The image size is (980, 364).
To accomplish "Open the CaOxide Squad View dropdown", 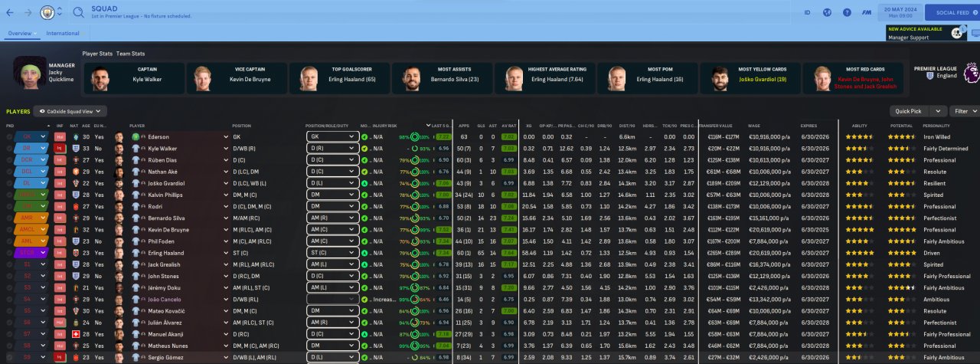I will [70, 111].
